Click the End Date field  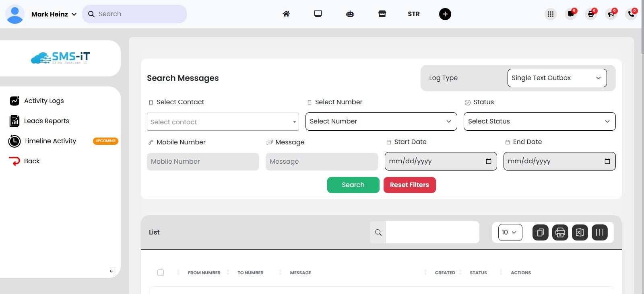pyautogui.click(x=559, y=161)
